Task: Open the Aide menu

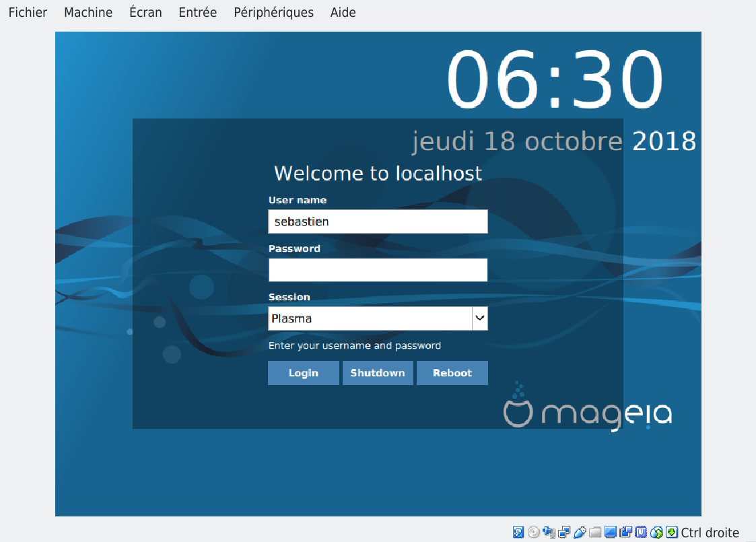Action: (x=343, y=12)
